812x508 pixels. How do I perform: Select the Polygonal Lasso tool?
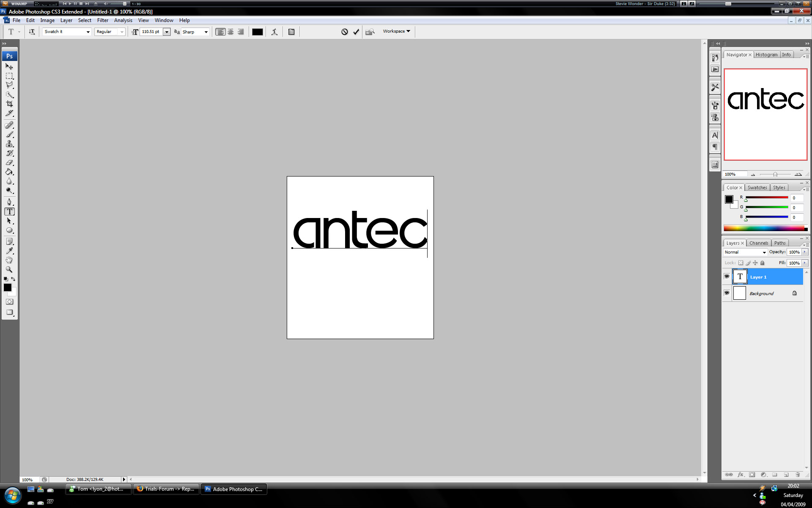point(9,85)
